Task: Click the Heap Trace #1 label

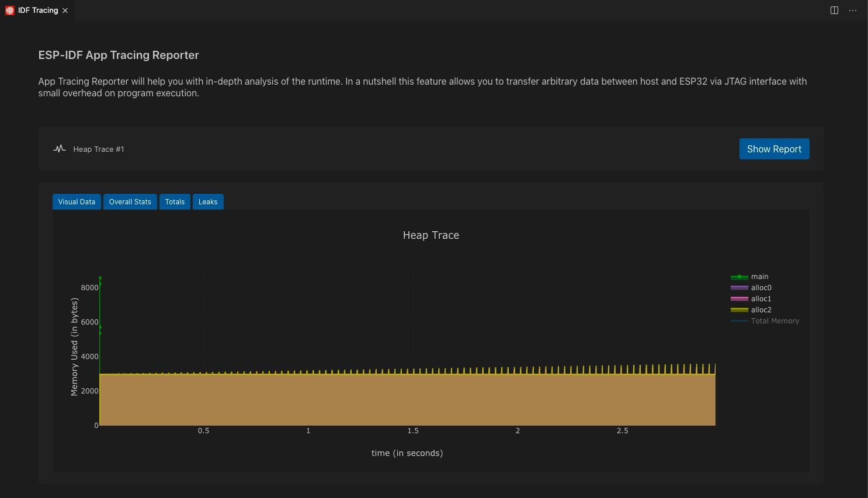Action: click(98, 149)
